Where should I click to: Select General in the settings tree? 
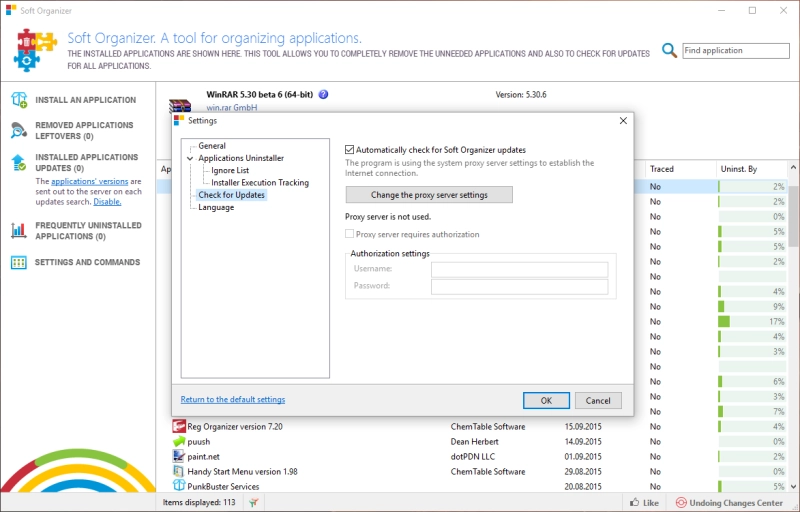(212, 146)
